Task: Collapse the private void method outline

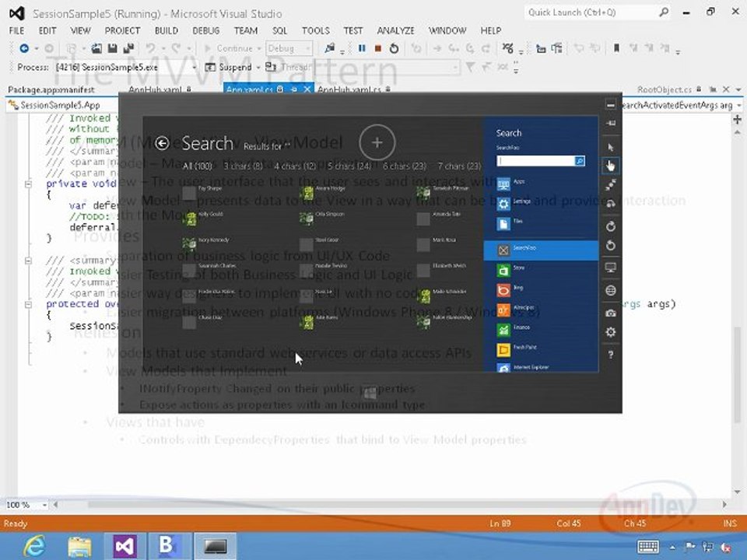Action: (28, 184)
